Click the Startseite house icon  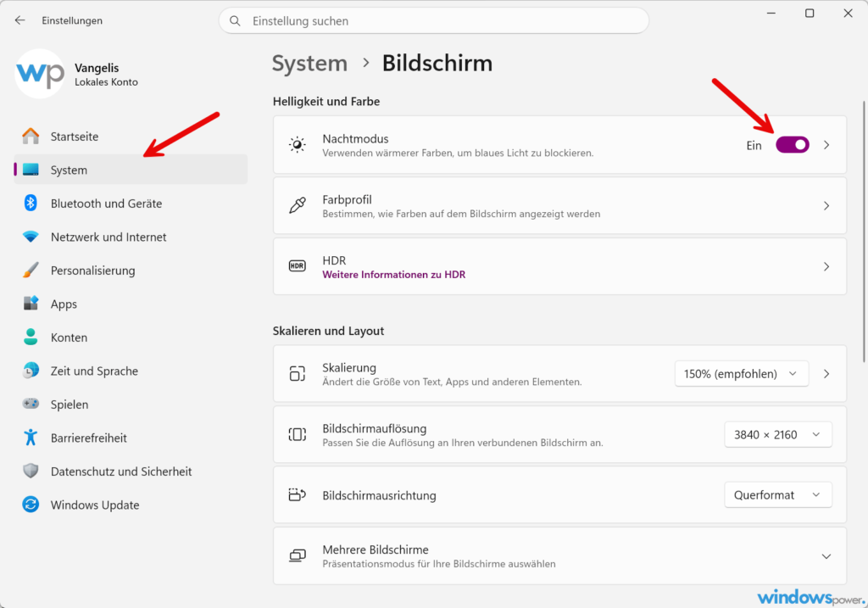(x=31, y=137)
